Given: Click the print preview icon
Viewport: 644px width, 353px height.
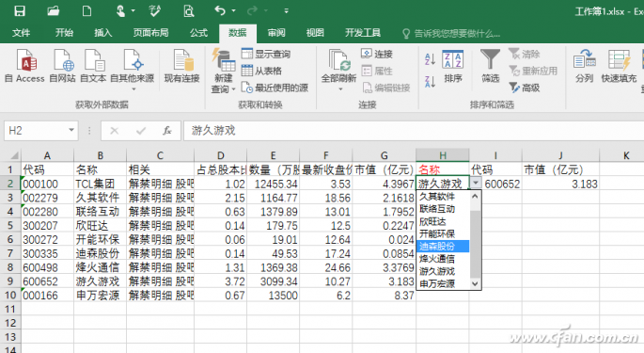Looking at the screenshot, I should (x=188, y=10).
